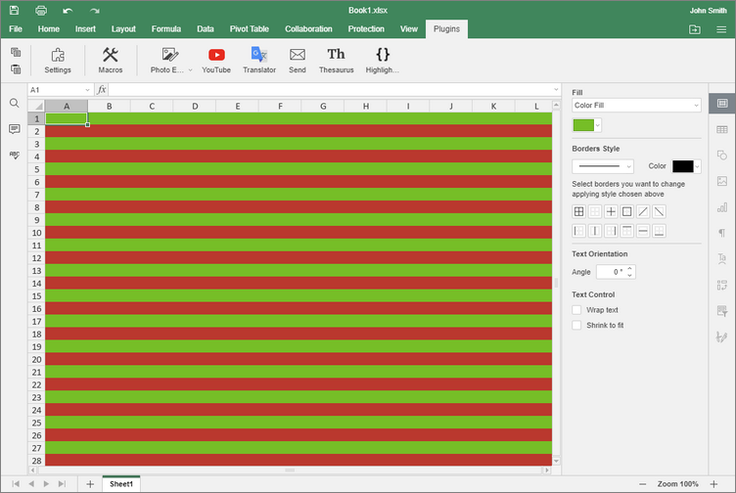Select the Sheet1 tab
The width and height of the screenshot is (736, 493).
pos(121,484)
